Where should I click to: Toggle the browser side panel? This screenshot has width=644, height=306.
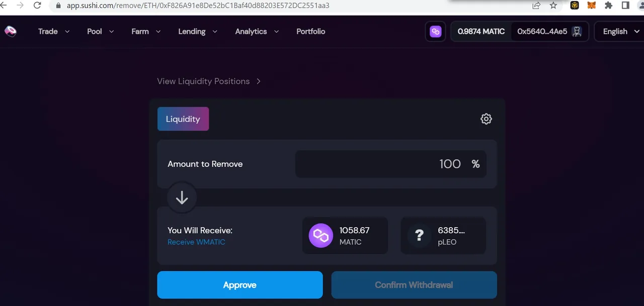625,6
